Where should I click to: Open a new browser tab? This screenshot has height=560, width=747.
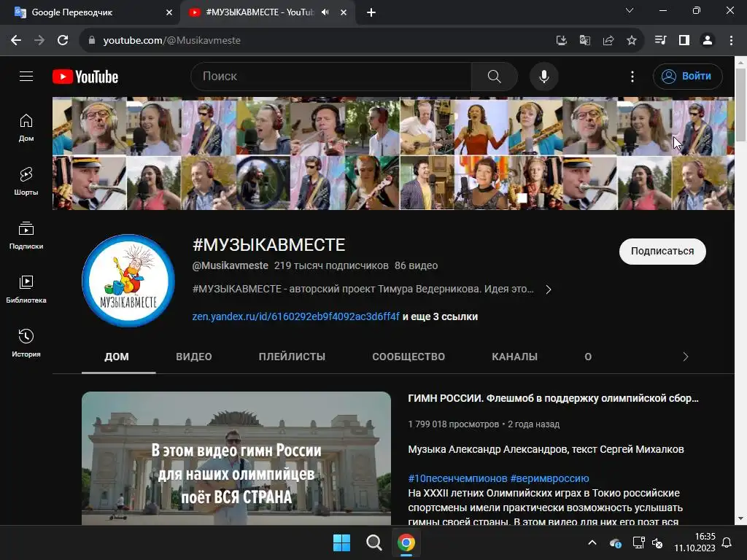(371, 12)
